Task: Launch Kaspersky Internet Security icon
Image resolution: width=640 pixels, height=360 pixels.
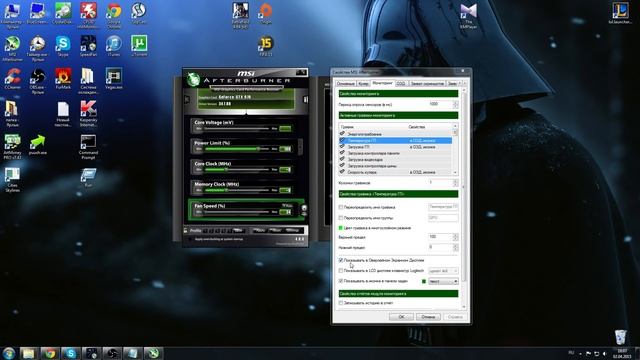Action: click(88, 113)
